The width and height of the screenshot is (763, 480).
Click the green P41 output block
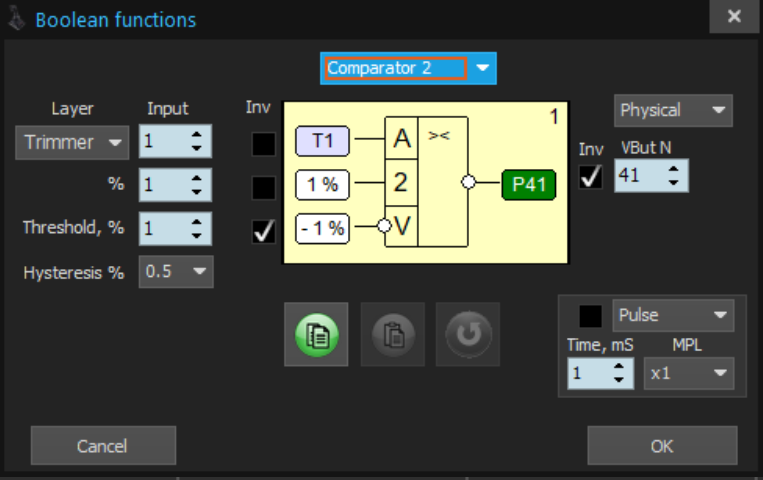point(527,183)
